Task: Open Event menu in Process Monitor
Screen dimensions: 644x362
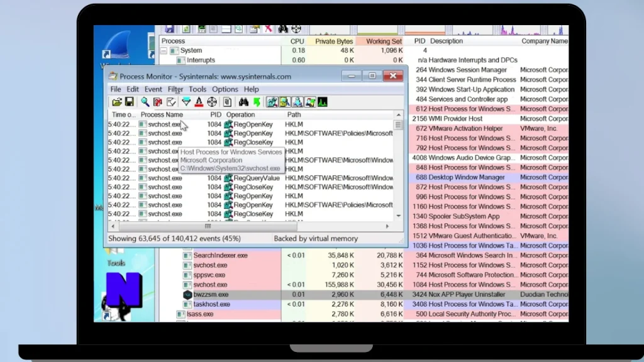Action: pos(153,89)
